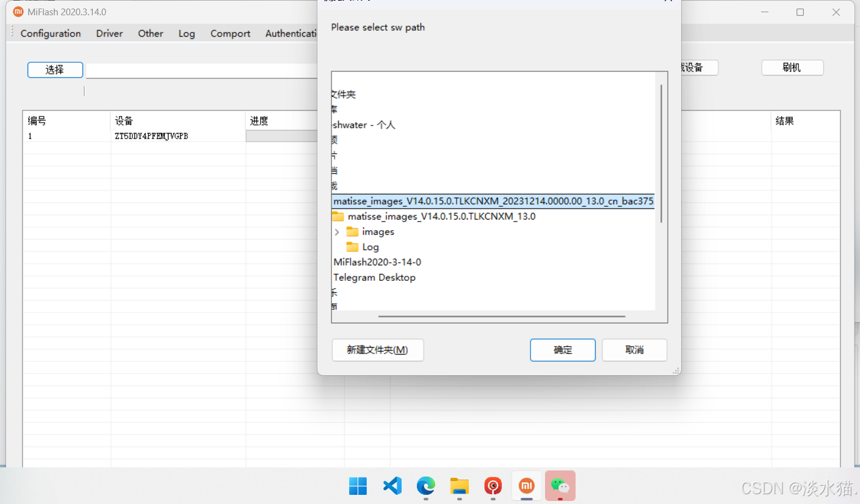Launch Visual Studio Code from the taskbar
The image size is (860, 504).
(392, 486)
